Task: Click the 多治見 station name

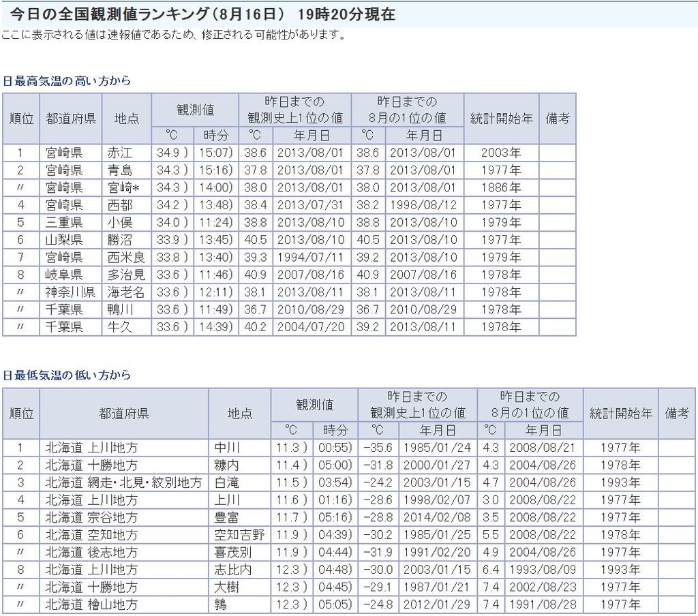Action: 126,275
